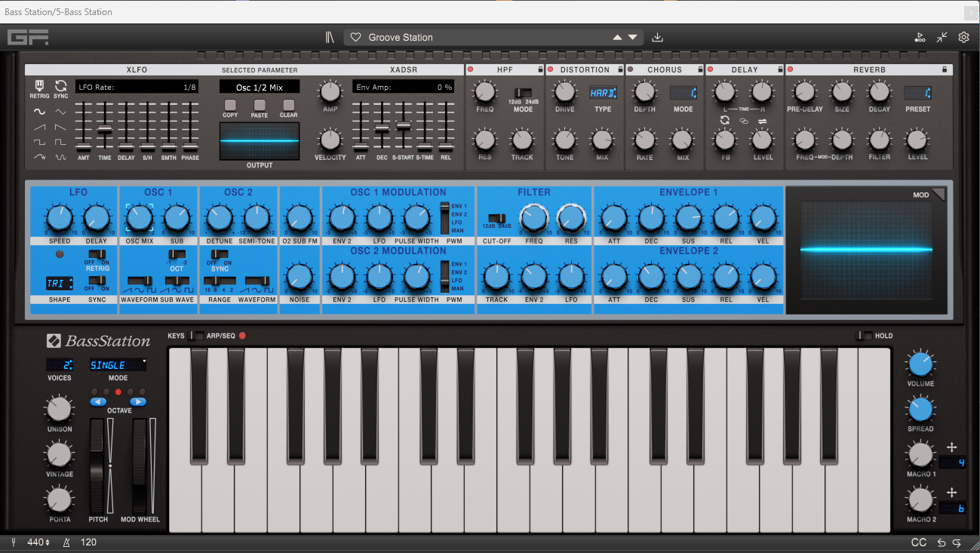This screenshot has width=980, height=553.
Task: Shift octave down with the left arrow button
Action: point(98,402)
